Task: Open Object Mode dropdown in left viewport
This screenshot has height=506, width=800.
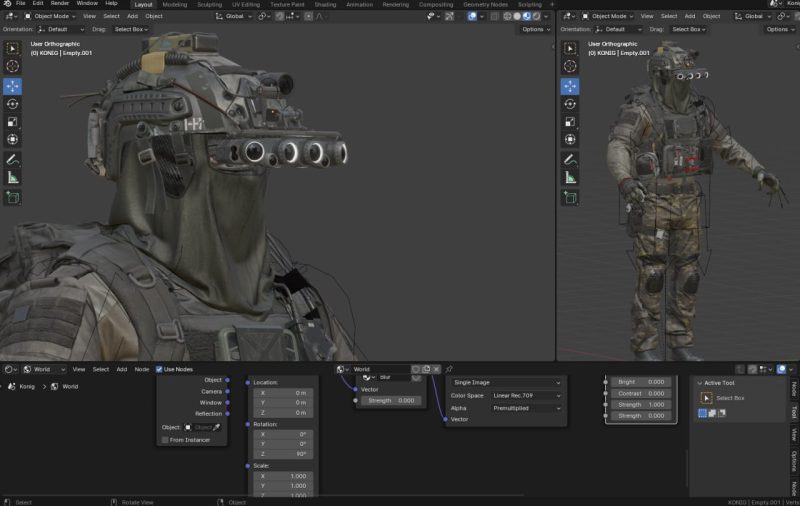Action: click(52, 16)
